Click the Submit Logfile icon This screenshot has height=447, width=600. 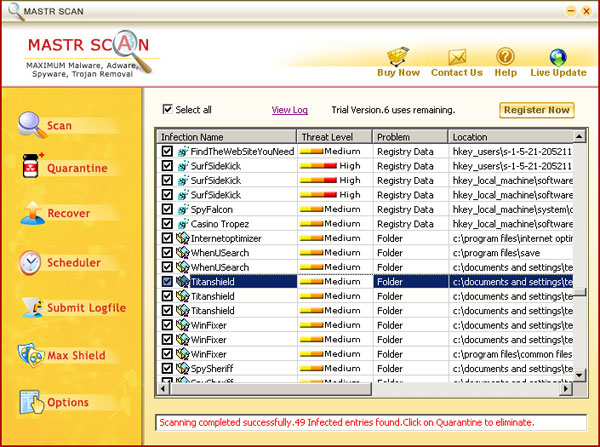pyautogui.click(x=33, y=307)
